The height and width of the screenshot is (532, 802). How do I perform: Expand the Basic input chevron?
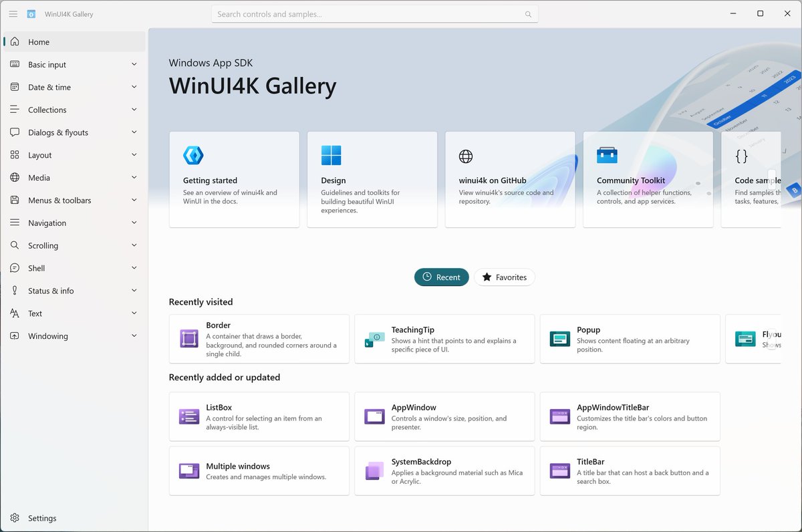134,64
